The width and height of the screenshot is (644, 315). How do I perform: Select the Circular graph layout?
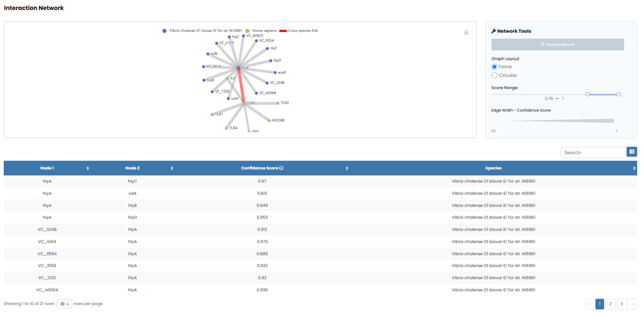tap(495, 75)
